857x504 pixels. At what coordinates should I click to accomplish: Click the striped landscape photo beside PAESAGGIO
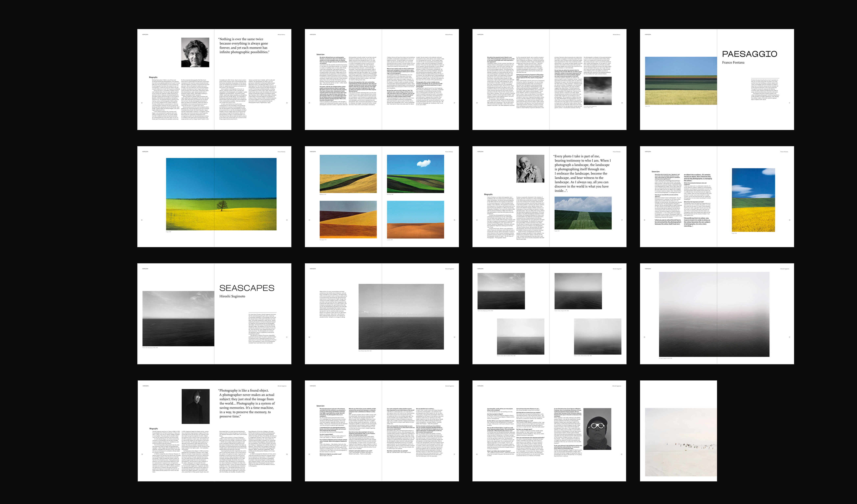coord(681,81)
